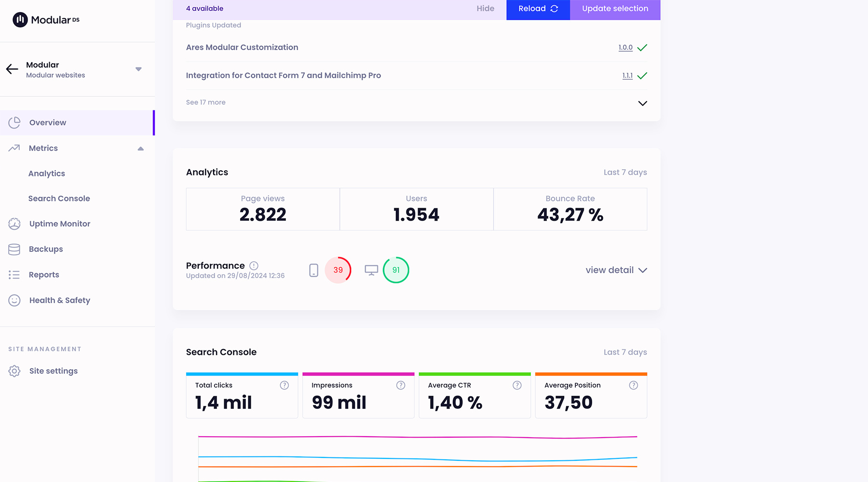The image size is (868, 482).
Task: Click the 4 available label
Action: [204, 9]
